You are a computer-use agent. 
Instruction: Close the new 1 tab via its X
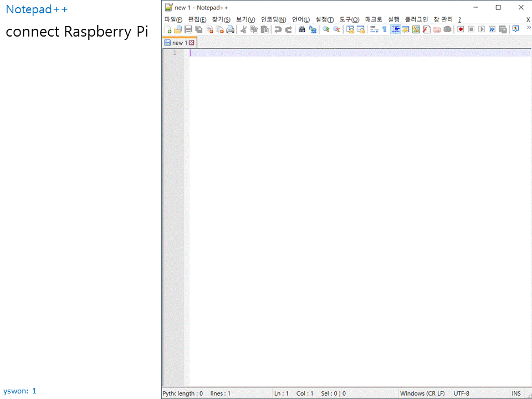192,43
